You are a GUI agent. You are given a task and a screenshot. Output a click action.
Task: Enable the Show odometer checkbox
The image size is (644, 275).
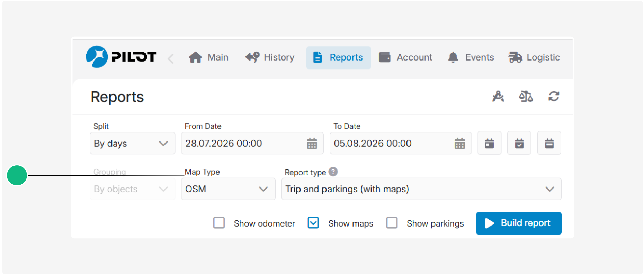tap(219, 223)
